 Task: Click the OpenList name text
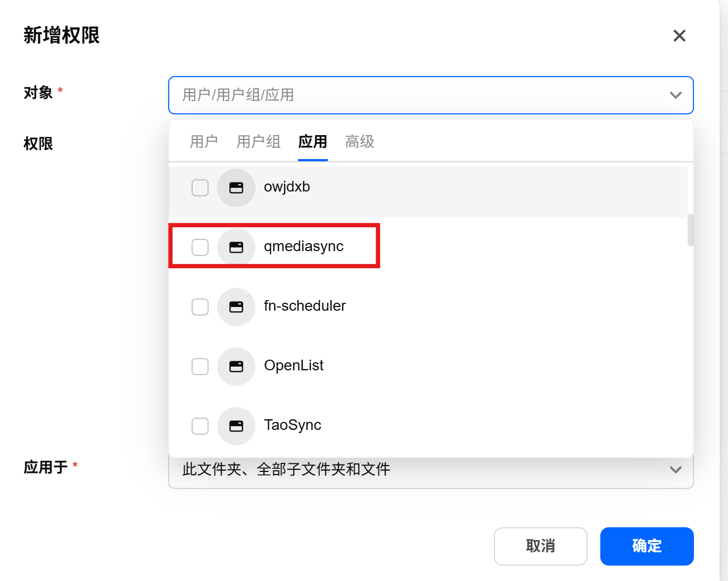pyautogui.click(x=294, y=366)
